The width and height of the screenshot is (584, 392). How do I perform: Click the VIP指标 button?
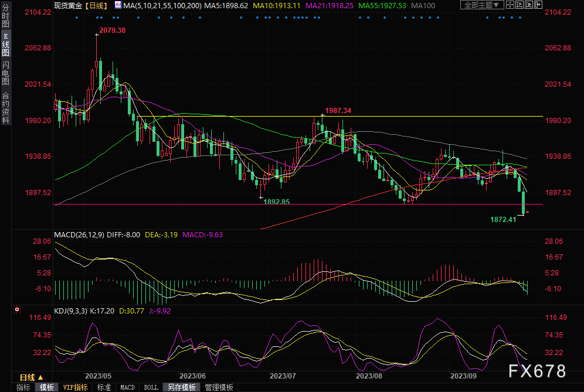[x=74, y=387]
